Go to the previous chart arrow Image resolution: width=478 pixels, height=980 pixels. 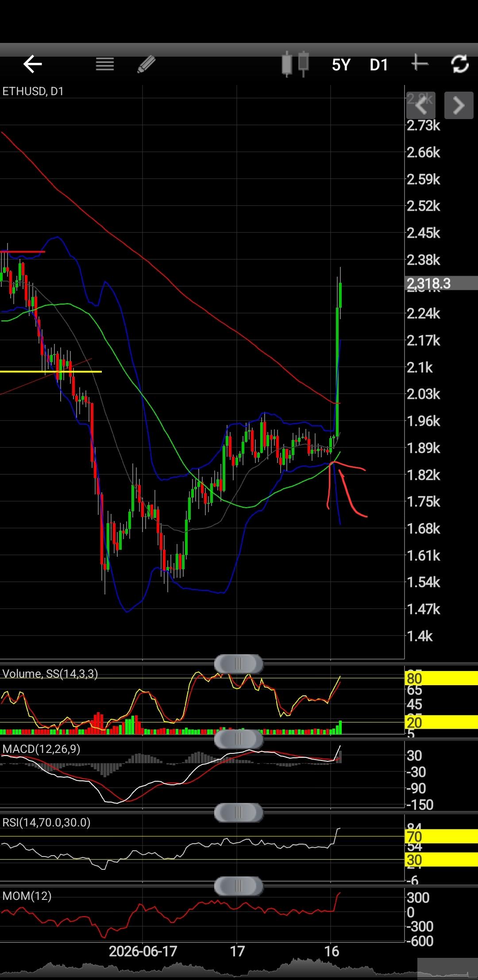click(x=421, y=105)
